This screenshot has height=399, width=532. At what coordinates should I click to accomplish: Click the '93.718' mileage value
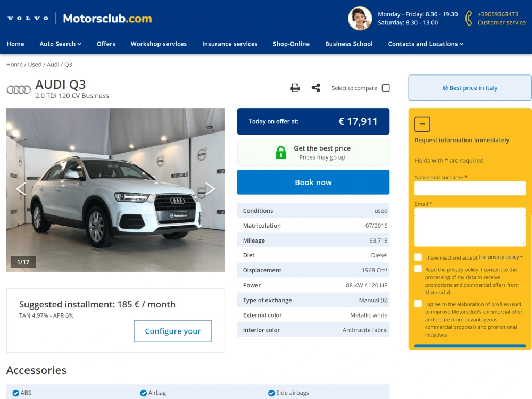[x=378, y=240]
